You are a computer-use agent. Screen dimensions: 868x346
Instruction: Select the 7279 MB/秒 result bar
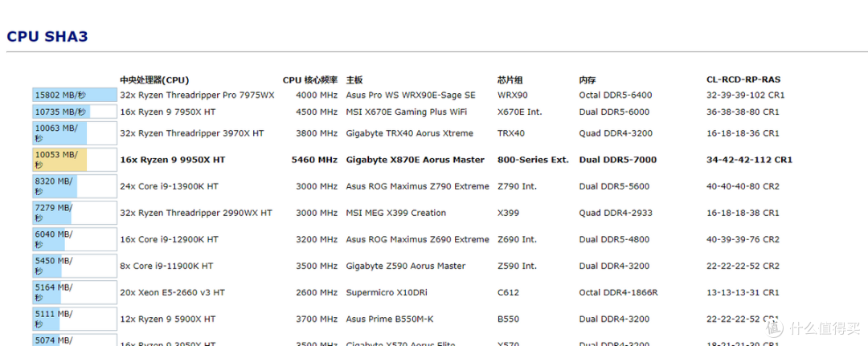75,213
